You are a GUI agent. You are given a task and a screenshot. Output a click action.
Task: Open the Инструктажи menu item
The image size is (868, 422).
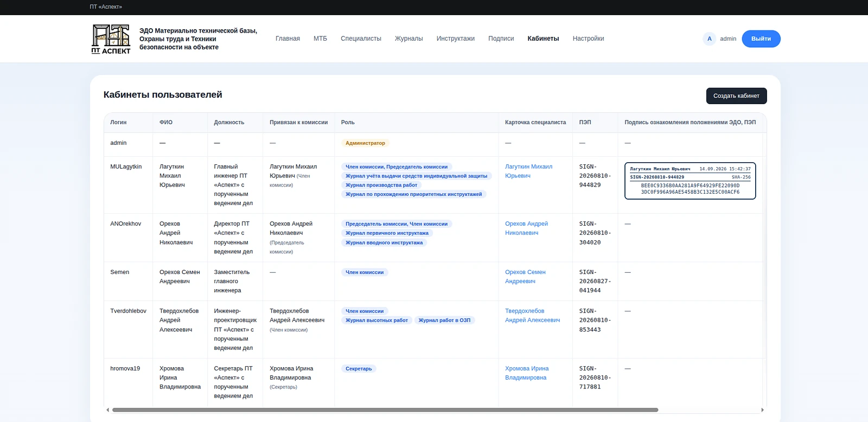(455, 39)
